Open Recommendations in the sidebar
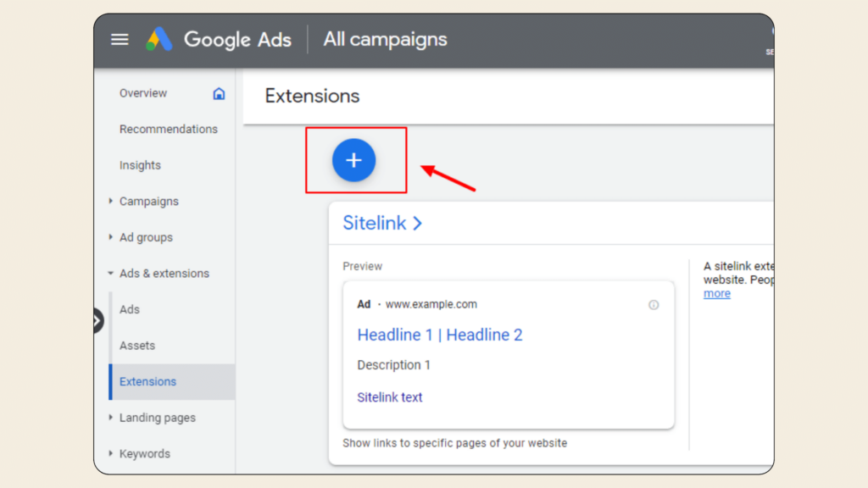The height and width of the screenshot is (488, 868). tap(169, 129)
